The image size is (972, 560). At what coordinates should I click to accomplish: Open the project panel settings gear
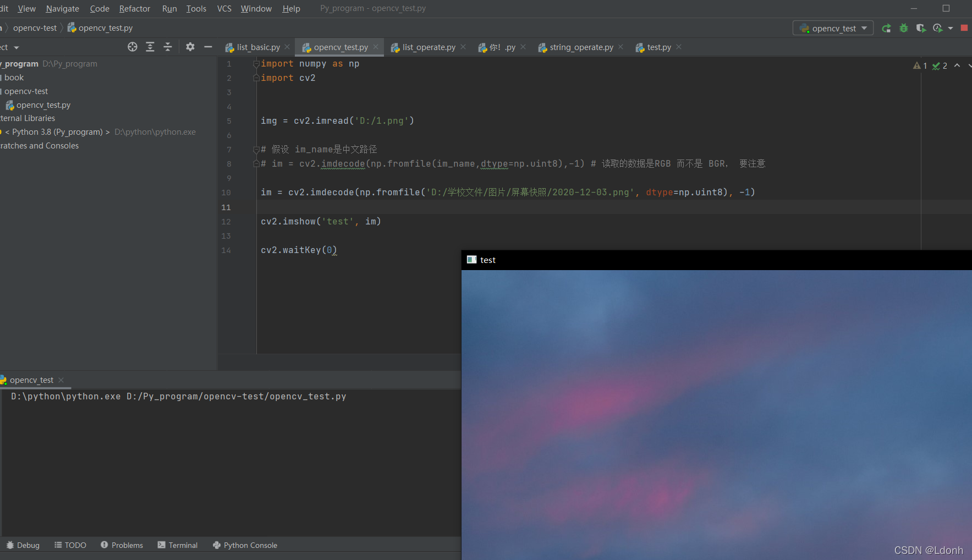[190, 47]
